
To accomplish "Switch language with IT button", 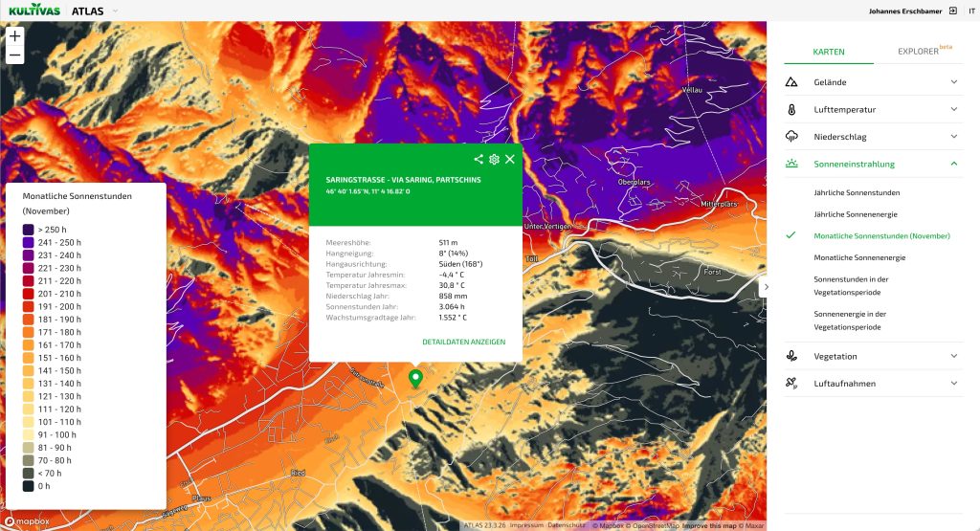I will (x=969, y=11).
